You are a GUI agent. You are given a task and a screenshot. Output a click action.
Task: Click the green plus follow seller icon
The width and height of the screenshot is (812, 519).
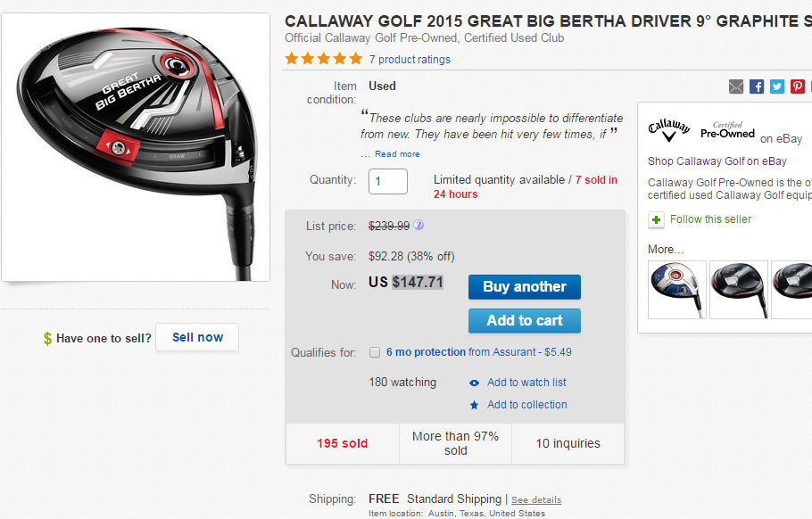(656, 219)
